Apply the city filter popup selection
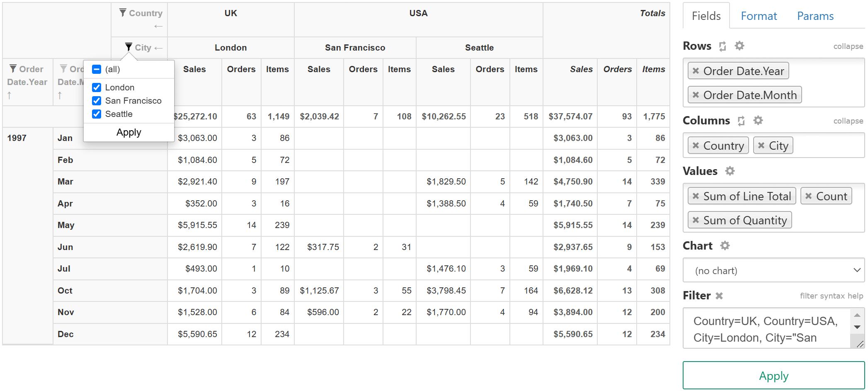The width and height of the screenshot is (868, 391). click(129, 132)
